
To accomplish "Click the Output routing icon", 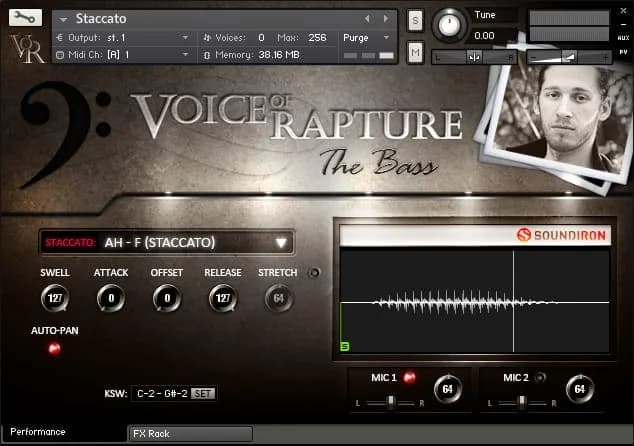I will click(60, 38).
